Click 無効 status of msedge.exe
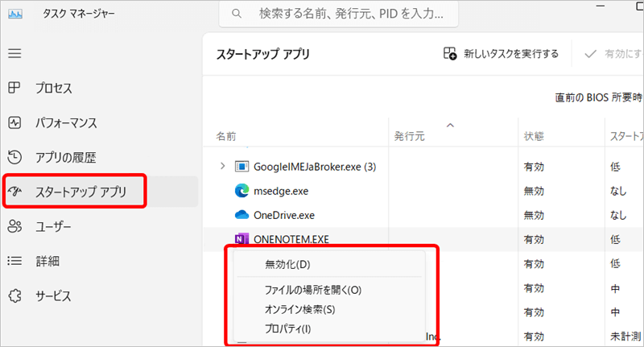This screenshot has height=347, width=644. pyautogui.click(x=534, y=191)
